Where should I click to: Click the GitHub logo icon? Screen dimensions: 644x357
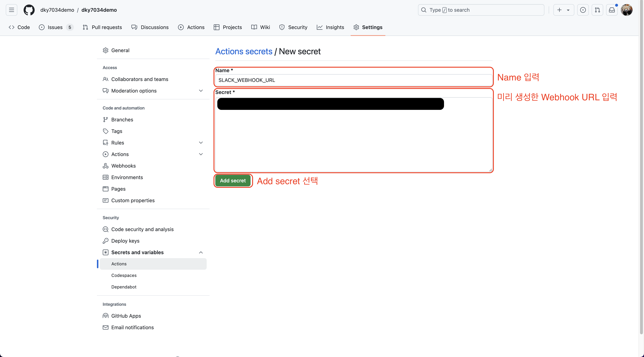[x=29, y=10]
